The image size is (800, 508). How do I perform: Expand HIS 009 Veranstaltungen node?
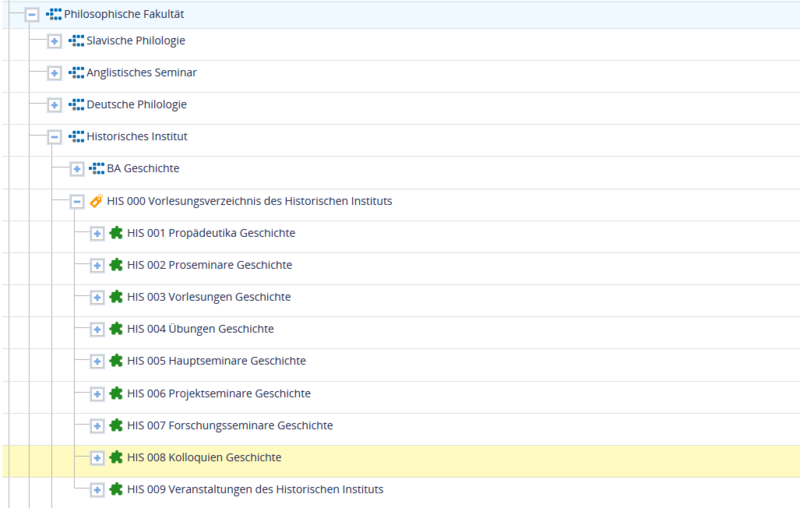tap(97, 490)
